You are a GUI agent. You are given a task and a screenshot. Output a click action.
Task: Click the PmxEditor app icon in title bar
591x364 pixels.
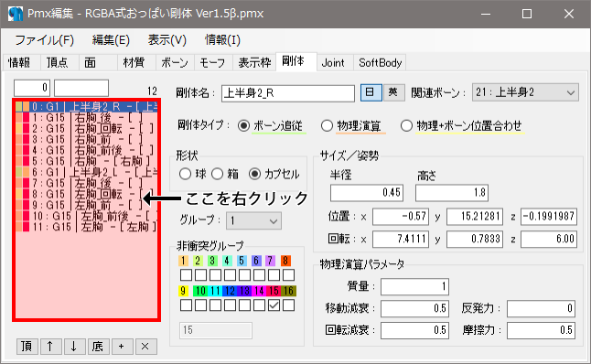tap(16, 14)
